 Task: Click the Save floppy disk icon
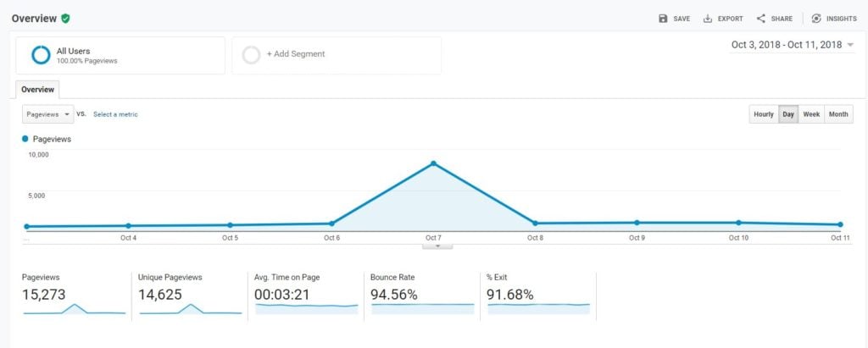[x=663, y=19]
